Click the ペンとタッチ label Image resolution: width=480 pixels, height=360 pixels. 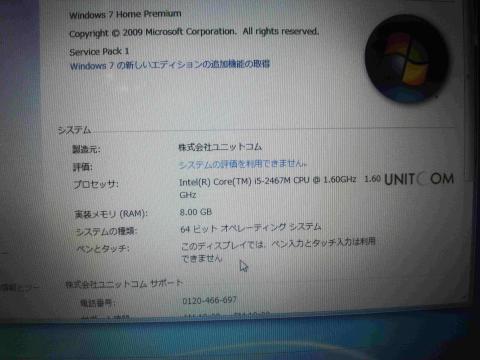(103, 248)
